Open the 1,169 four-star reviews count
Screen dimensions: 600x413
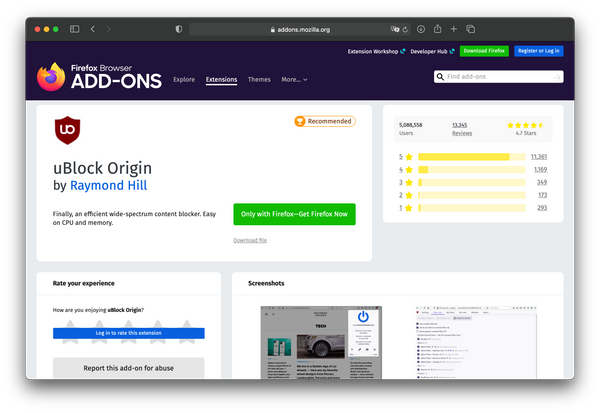[x=540, y=170]
